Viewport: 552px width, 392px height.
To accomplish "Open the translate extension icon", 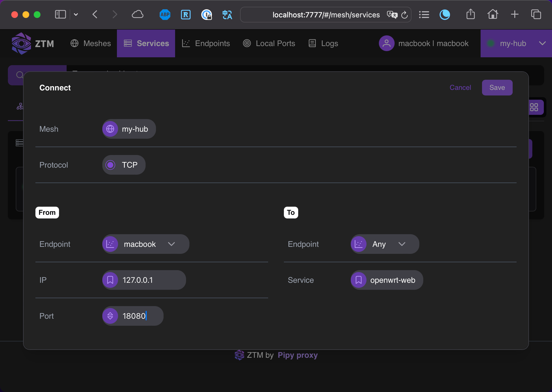I will point(227,15).
